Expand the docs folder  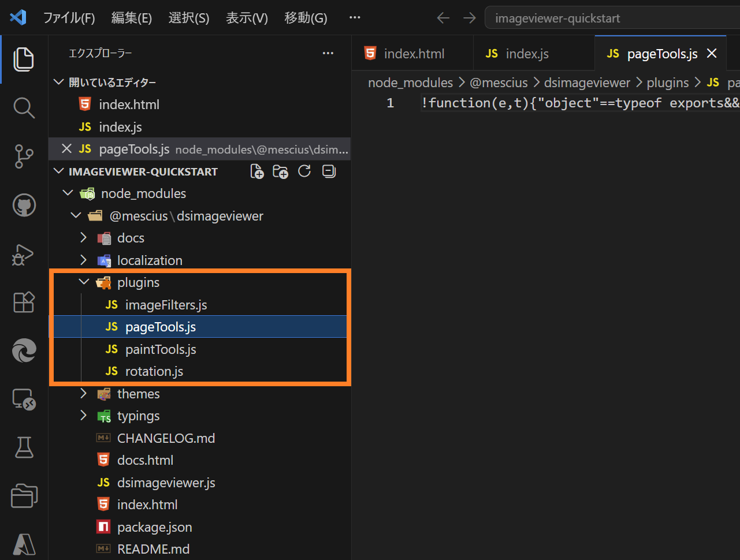tap(84, 238)
